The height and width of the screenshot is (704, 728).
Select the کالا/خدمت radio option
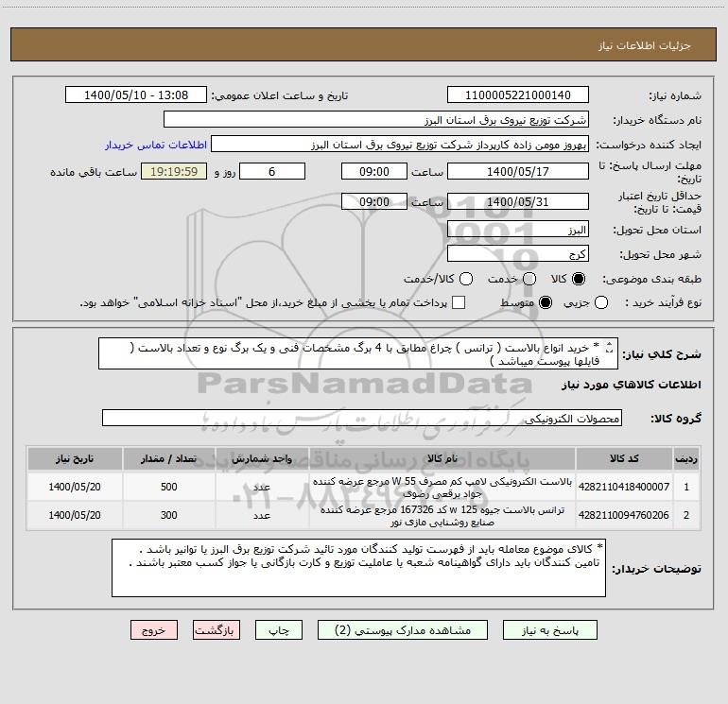pyautogui.click(x=466, y=279)
